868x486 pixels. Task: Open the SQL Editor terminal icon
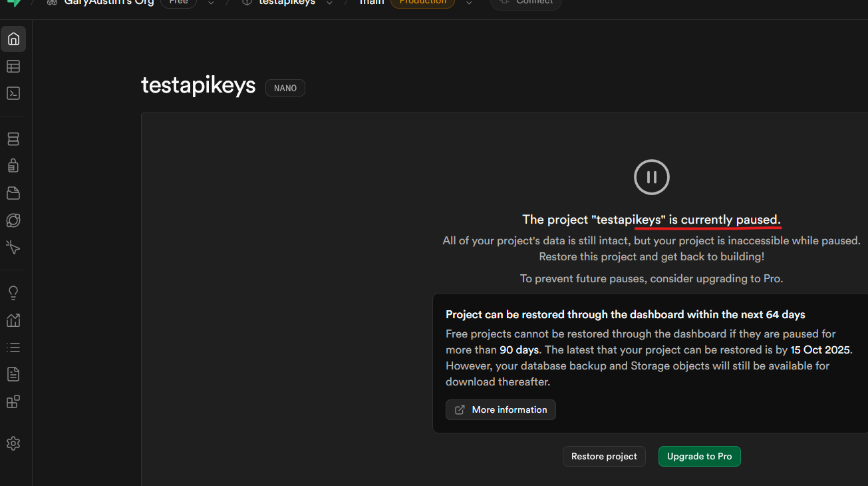pos(13,93)
